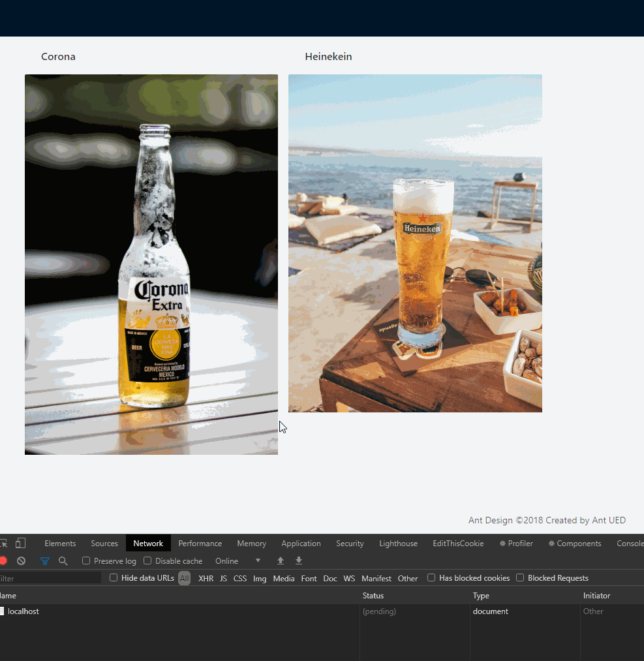Clear the network log
Viewport: 644px width, 661px height.
[x=21, y=561]
